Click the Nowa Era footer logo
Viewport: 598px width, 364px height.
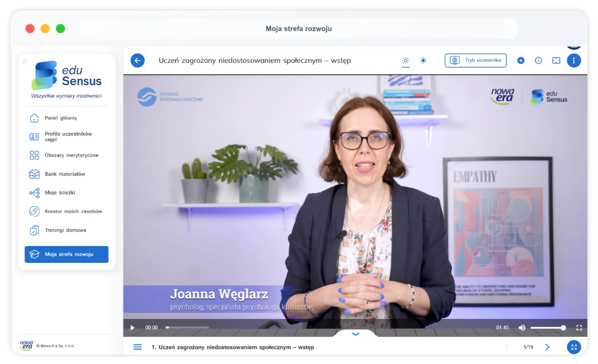pos(26,346)
